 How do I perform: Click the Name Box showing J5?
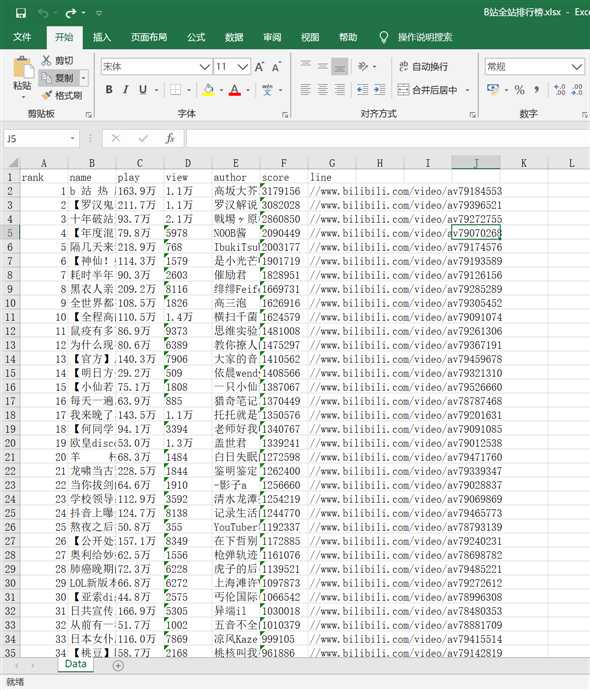pos(41,139)
